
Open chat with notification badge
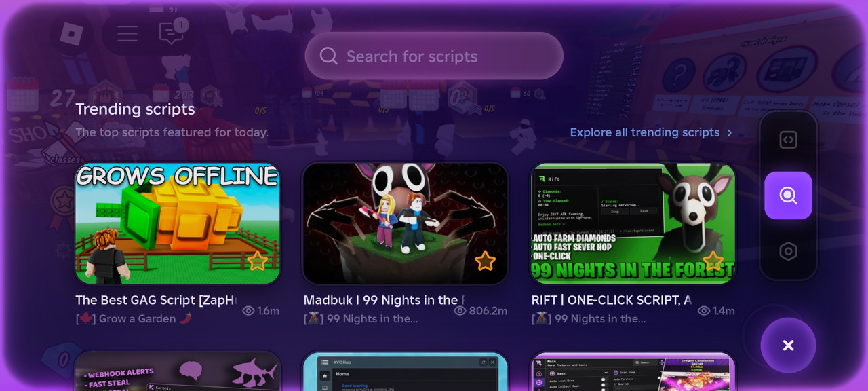[x=172, y=32]
